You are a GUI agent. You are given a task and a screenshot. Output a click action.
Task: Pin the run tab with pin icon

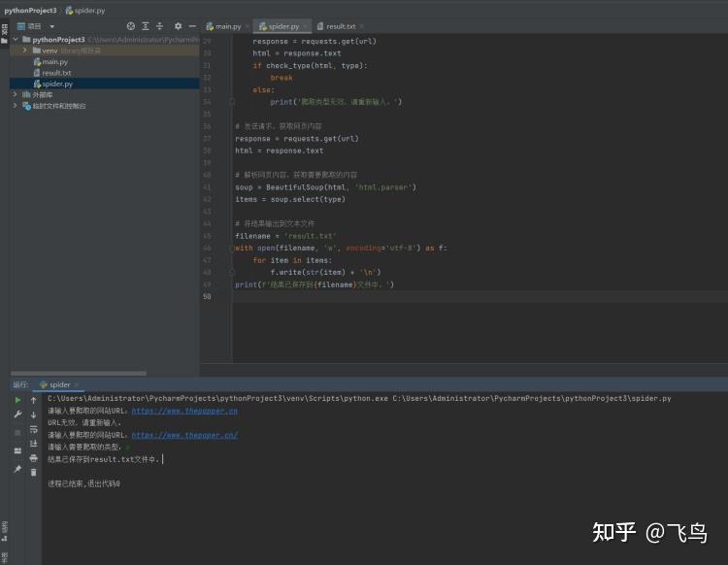17,469
